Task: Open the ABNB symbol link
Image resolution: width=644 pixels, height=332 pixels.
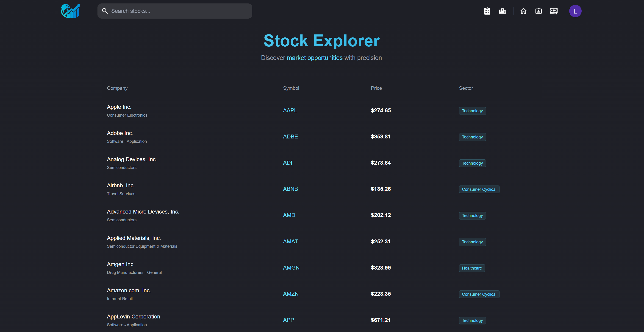Action: click(x=290, y=189)
